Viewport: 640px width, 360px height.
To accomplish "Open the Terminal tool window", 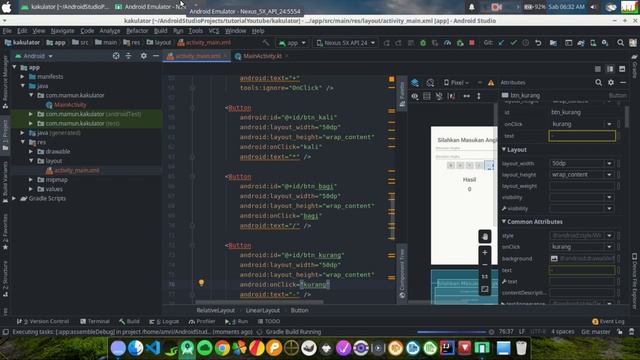I will tap(95, 322).
